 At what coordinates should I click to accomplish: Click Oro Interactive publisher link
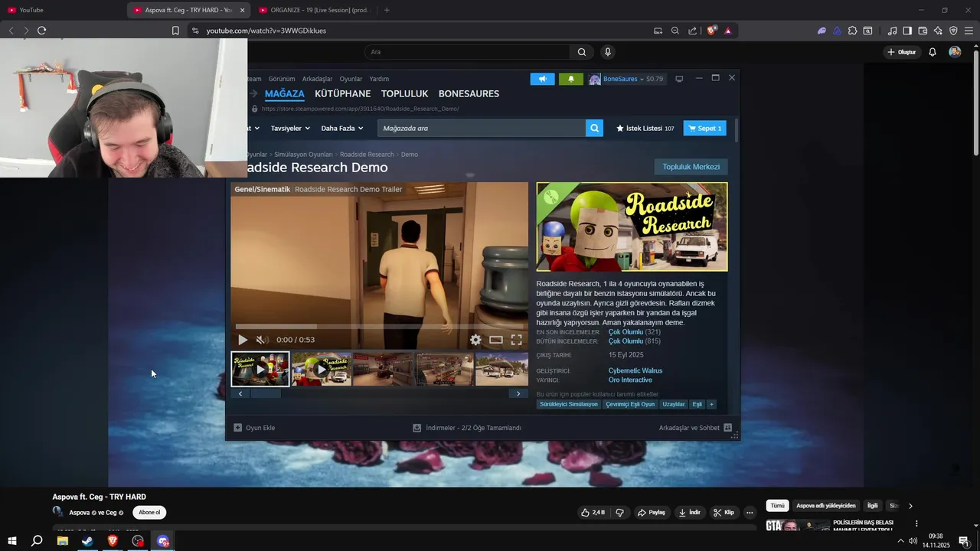click(x=630, y=380)
